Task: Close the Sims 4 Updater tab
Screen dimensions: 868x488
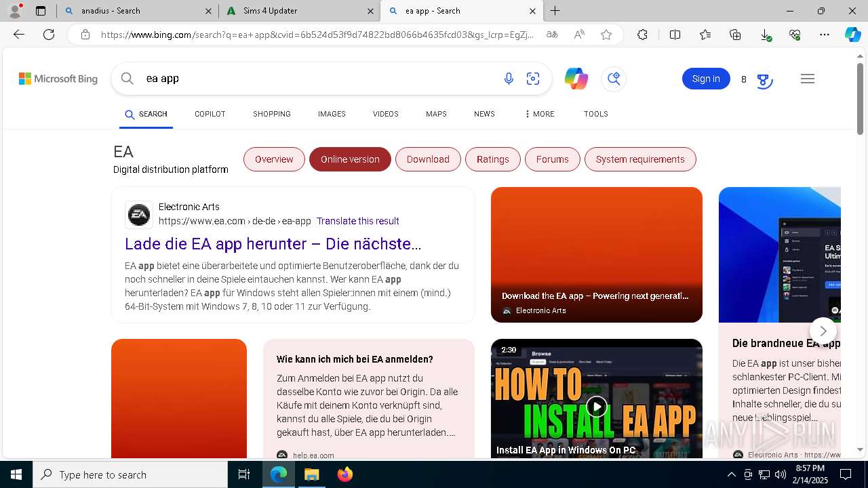Action: coord(370,11)
